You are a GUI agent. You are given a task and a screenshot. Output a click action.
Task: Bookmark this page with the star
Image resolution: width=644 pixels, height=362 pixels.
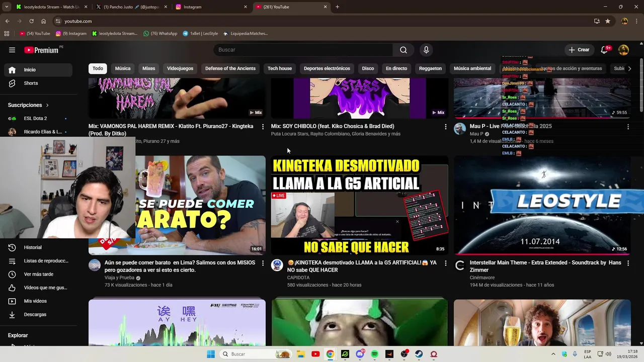608,21
